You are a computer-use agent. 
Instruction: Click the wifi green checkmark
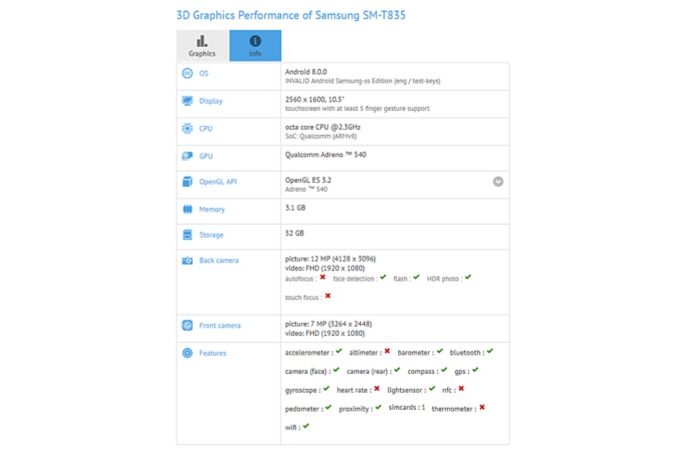pos(306,426)
